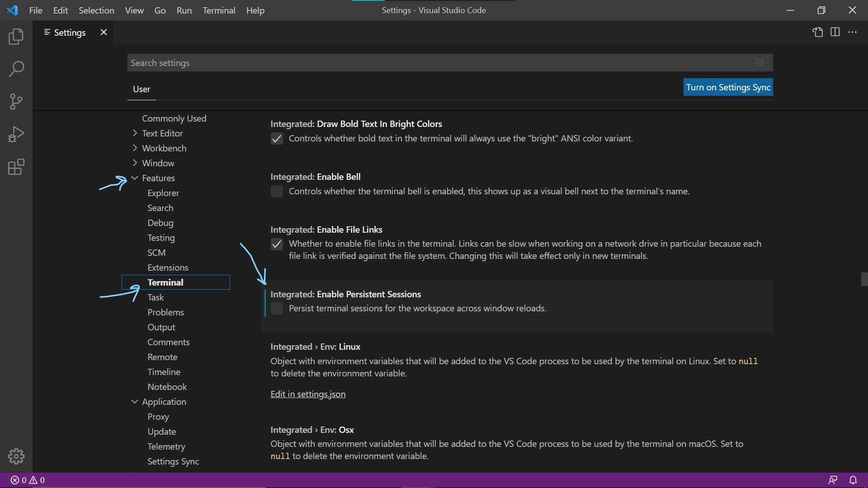Click the Settings gear icon bottom-left
868x488 pixels.
coord(16,456)
